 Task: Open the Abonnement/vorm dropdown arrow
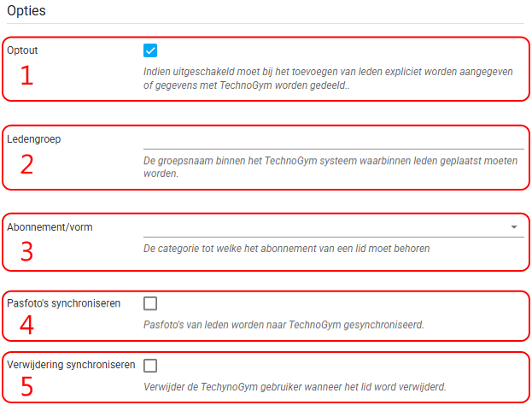[514, 227]
